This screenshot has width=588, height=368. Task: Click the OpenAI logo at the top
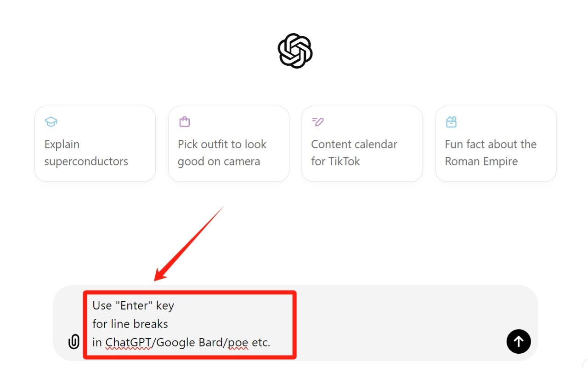coord(294,51)
